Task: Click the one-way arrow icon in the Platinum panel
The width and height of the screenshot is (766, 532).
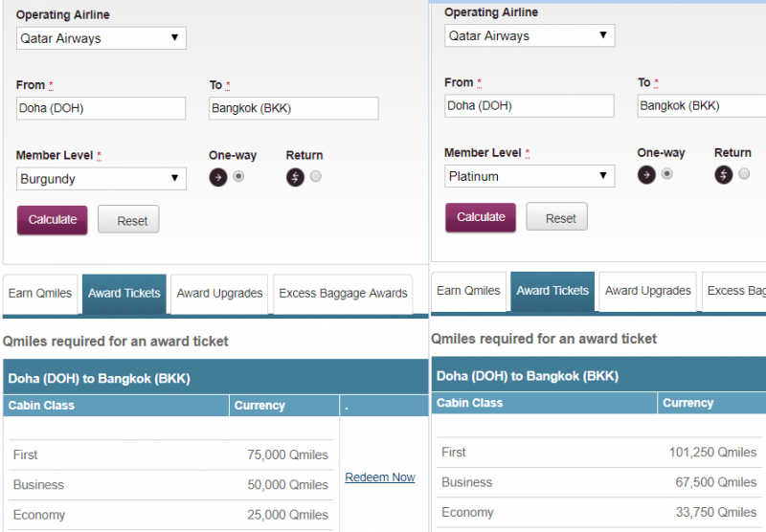Action: [x=646, y=175]
